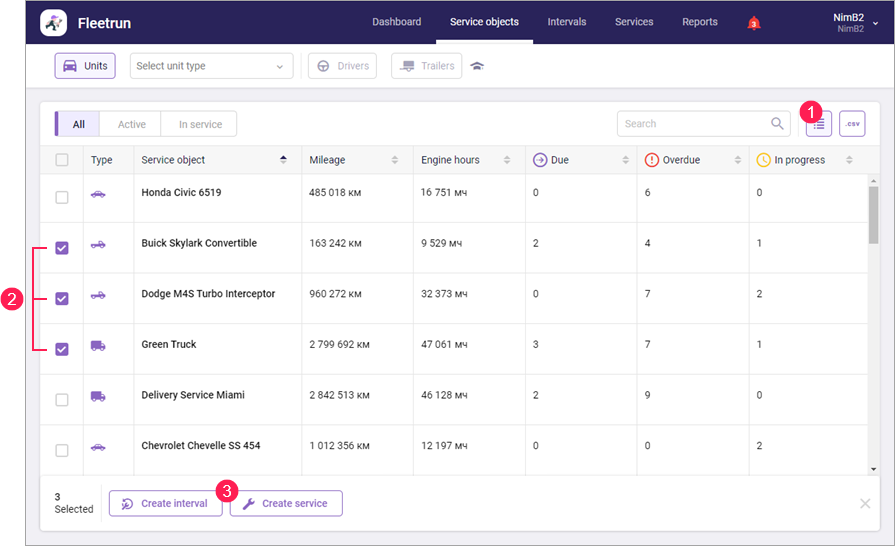Click the search magnifier icon

click(777, 124)
